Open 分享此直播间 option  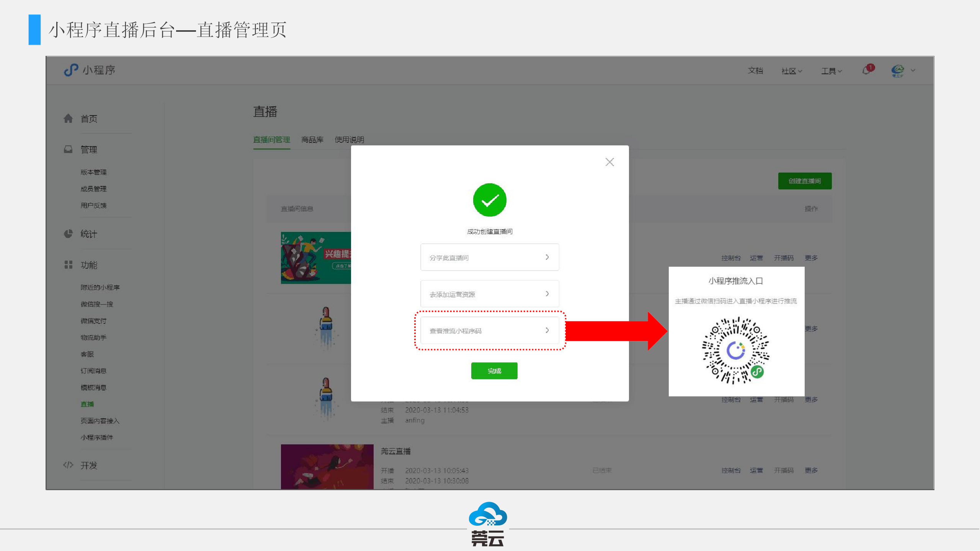(490, 257)
